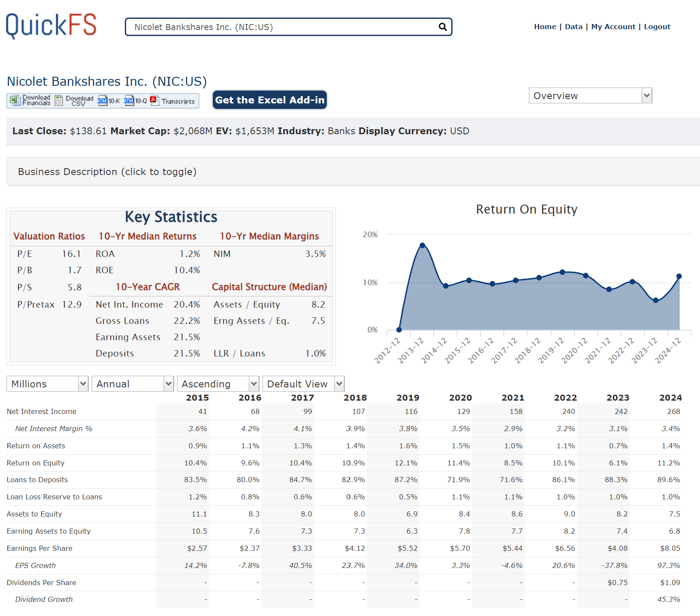Viewport: 700px width, 616px height.
Task: Click the 2013-12 peak point on ROE chart
Action: tap(422, 245)
